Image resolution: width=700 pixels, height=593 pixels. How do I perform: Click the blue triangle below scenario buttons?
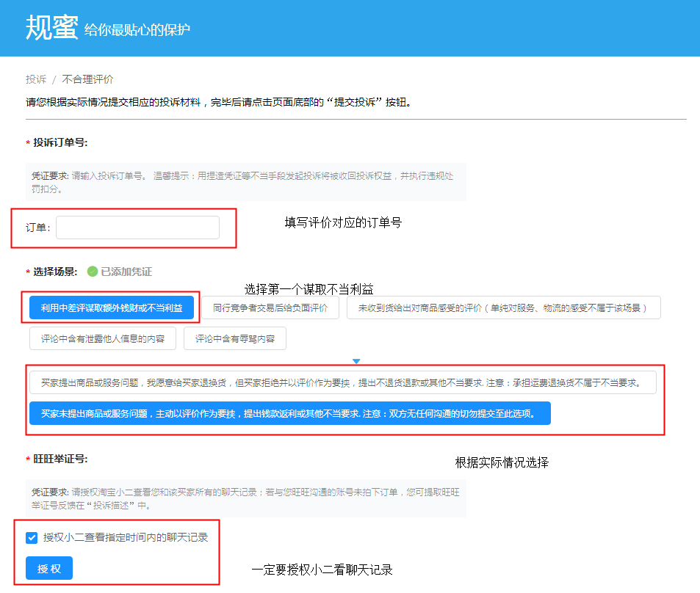(x=356, y=361)
